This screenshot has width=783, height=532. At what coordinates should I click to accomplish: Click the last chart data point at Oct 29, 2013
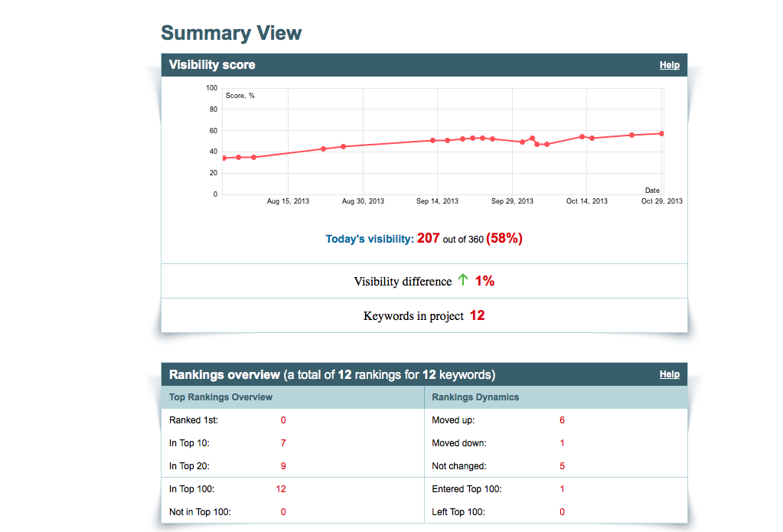tap(661, 134)
